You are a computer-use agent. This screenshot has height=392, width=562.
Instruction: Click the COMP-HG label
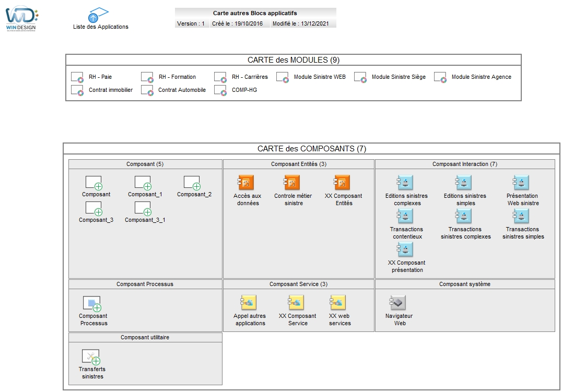click(x=244, y=90)
